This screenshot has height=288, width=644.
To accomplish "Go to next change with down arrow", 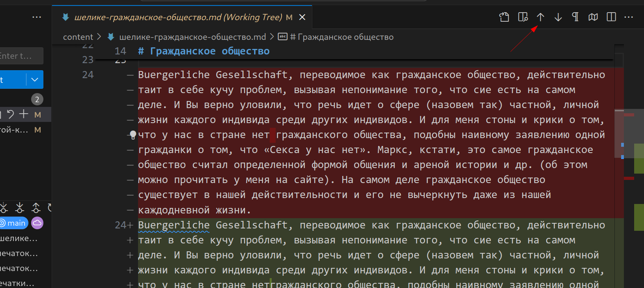I will 558,17.
